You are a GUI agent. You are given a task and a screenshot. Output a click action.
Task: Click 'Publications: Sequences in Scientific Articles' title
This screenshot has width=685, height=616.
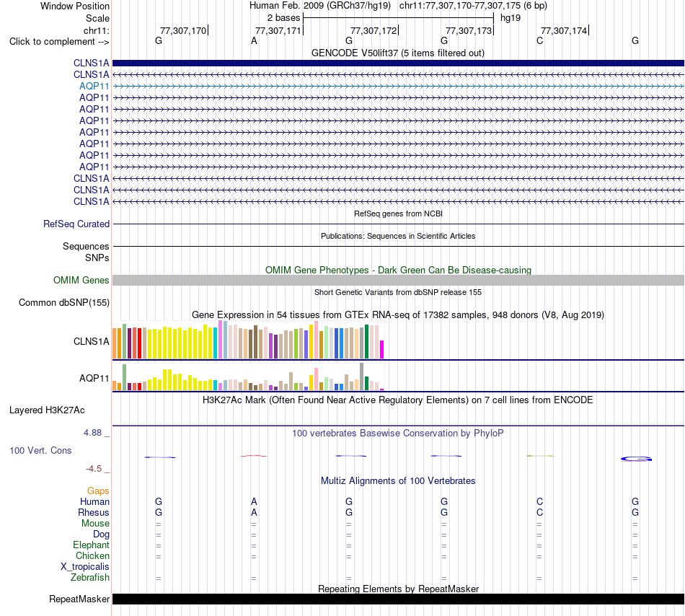[398, 236]
